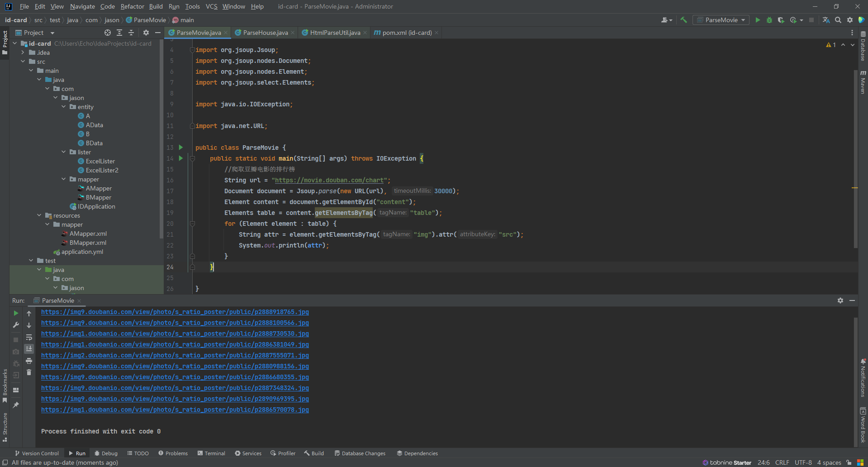Click the editor vertical scrollbar
Viewport: 868px width, 467px height.
[855, 158]
